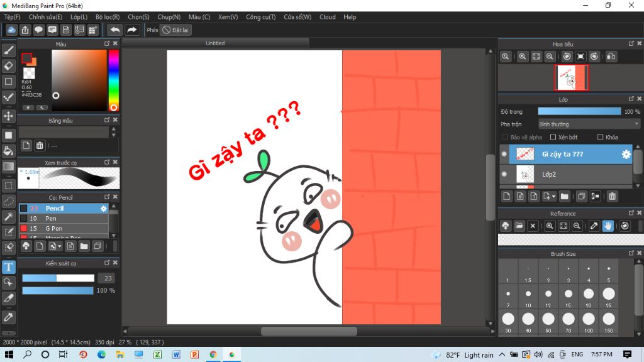Select the Gradient tool
Screen dimensions: 644x362
coord(9,166)
